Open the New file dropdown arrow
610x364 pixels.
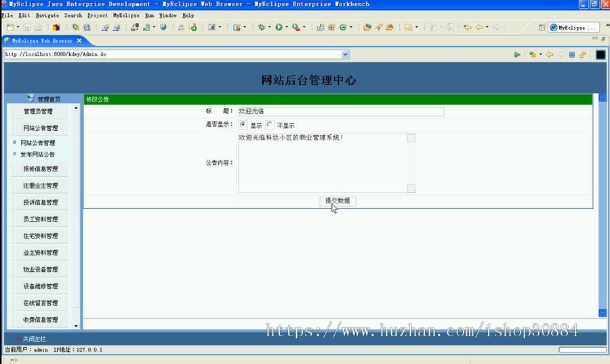18,27
